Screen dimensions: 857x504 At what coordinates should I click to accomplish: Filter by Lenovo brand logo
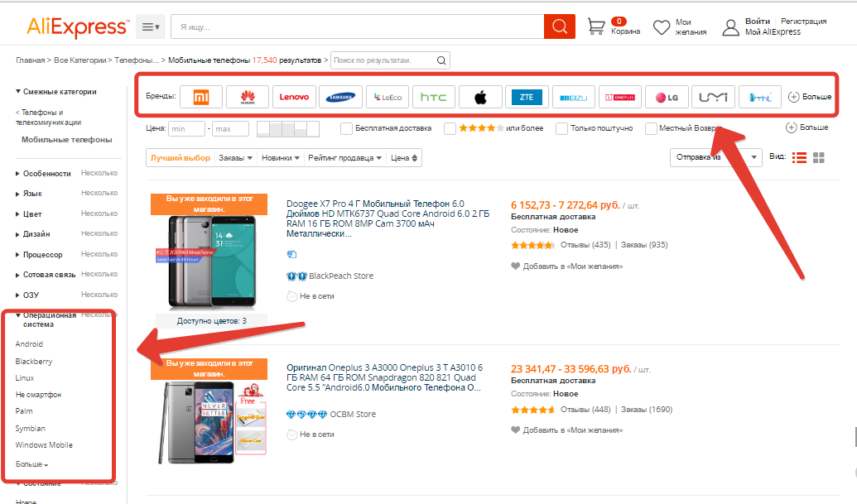[x=294, y=97]
